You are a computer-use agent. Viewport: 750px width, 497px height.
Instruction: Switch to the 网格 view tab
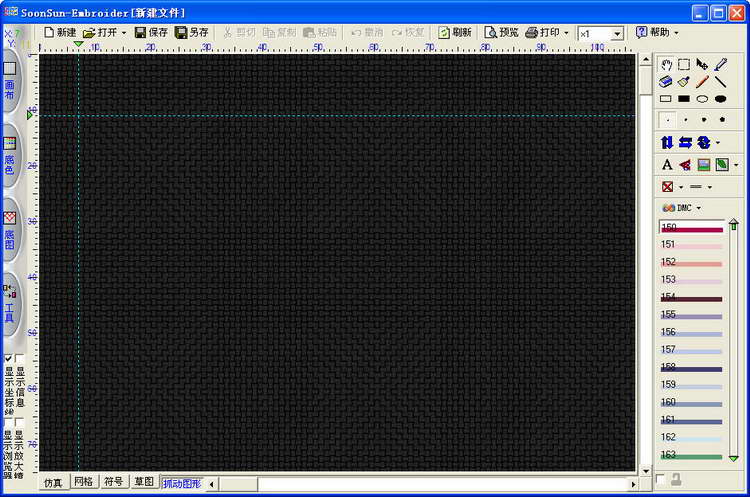(x=83, y=482)
